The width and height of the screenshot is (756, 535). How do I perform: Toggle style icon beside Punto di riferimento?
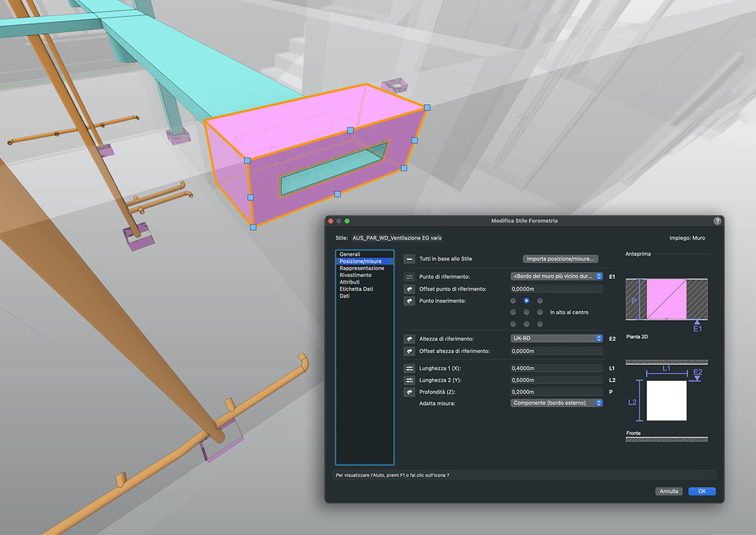[x=409, y=277]
